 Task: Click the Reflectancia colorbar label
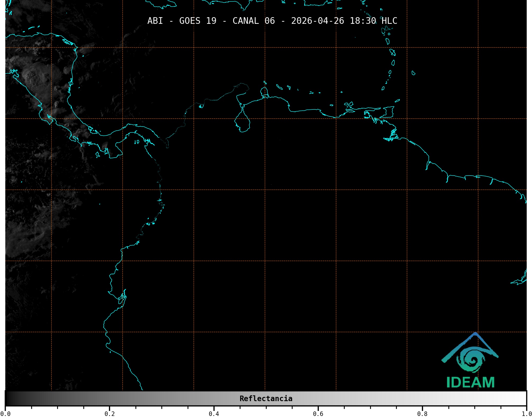[266, 398]
